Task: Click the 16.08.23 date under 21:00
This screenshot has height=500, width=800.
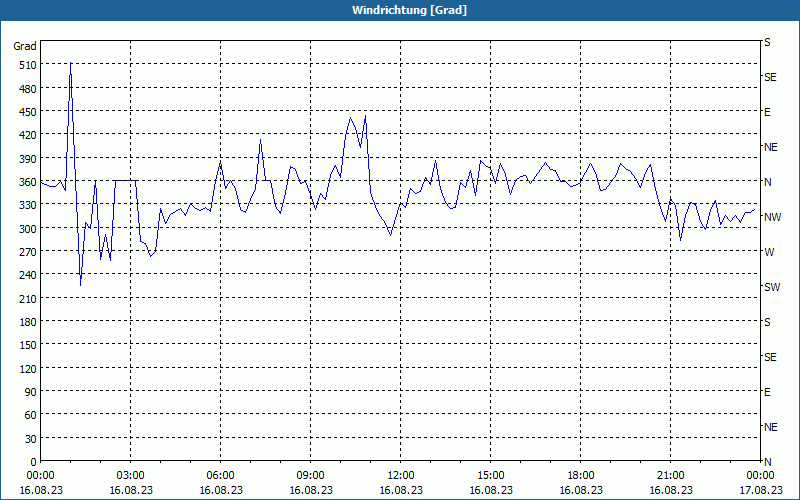Action: (x=670, y=490)
